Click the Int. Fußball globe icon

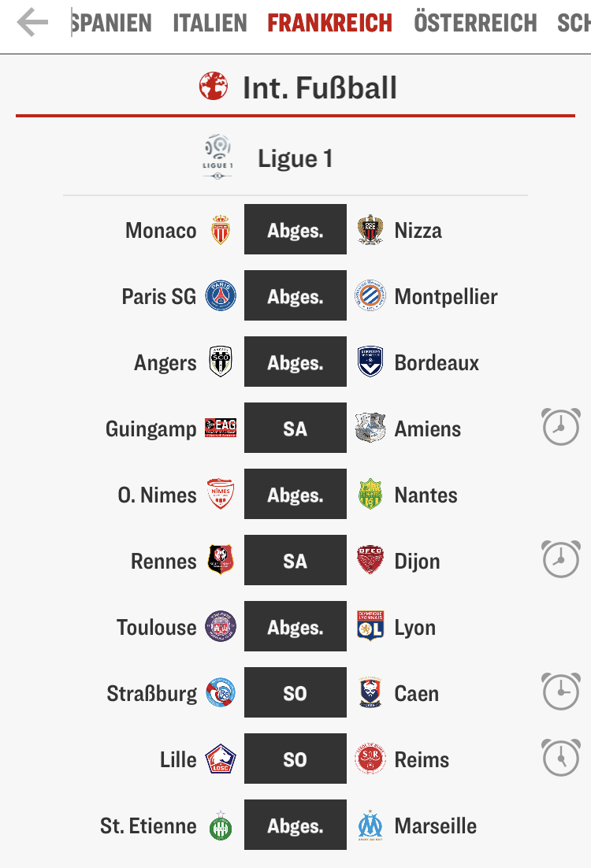pyautogui.click(x=214, y=87)
